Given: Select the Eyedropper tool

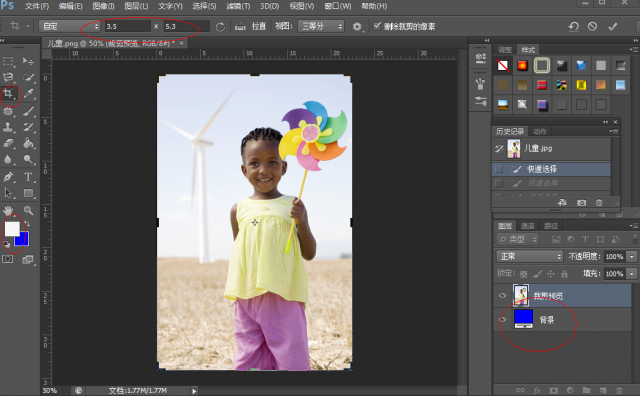Looking at the screenshot, I should pos(28,94).
